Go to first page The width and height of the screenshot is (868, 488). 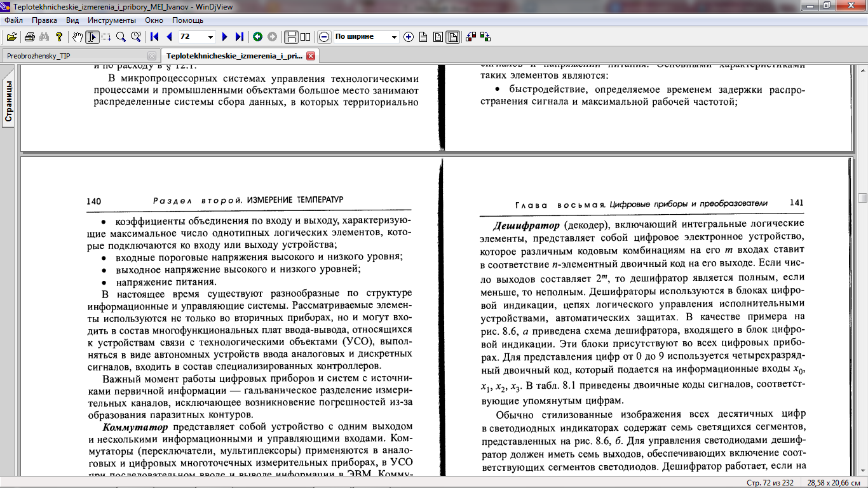point(154,37)
